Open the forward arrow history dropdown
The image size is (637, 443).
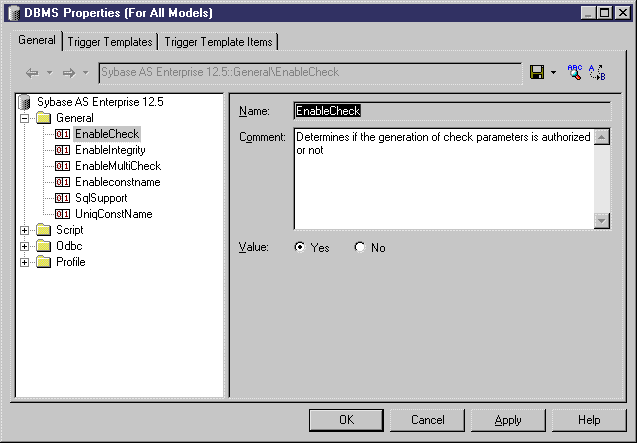click(x=85, y=73)
